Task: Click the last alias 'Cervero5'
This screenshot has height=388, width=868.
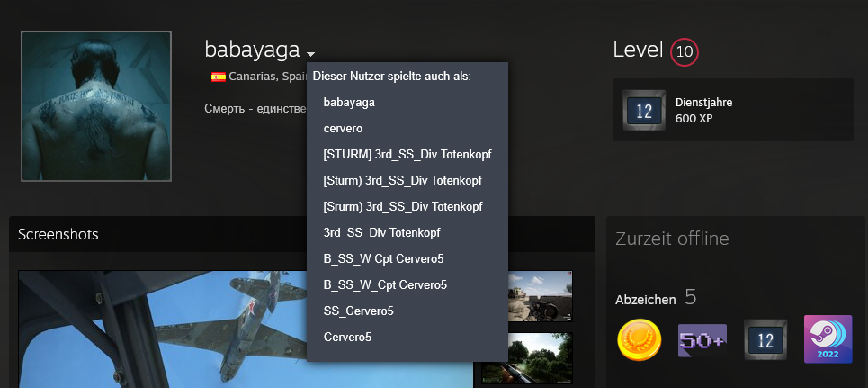Action: coord(348,337)
